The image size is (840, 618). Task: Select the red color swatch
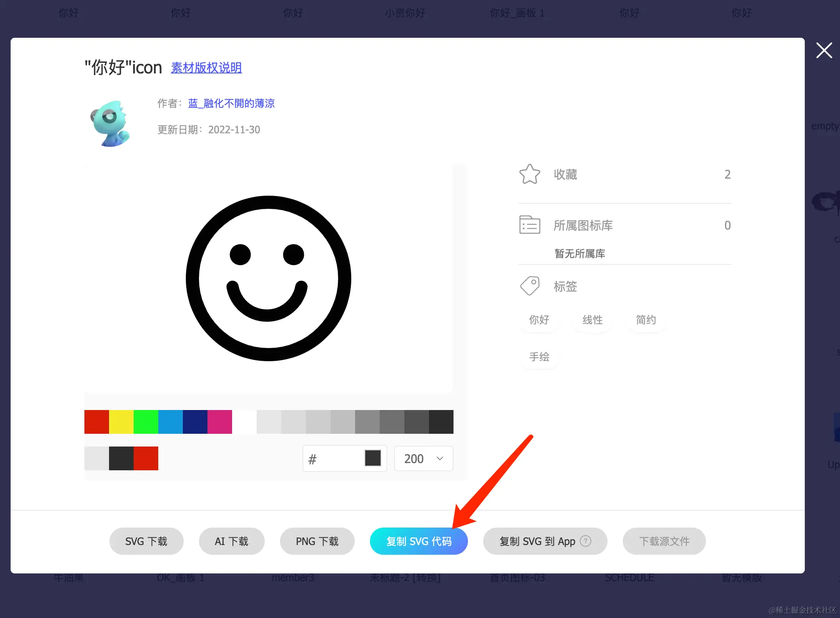pyautogui.click(x=97, y=422)
